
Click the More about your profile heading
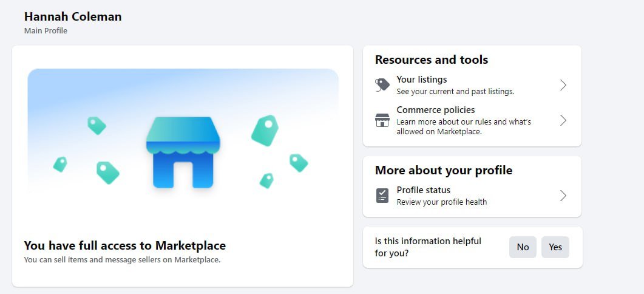point(444,170)
